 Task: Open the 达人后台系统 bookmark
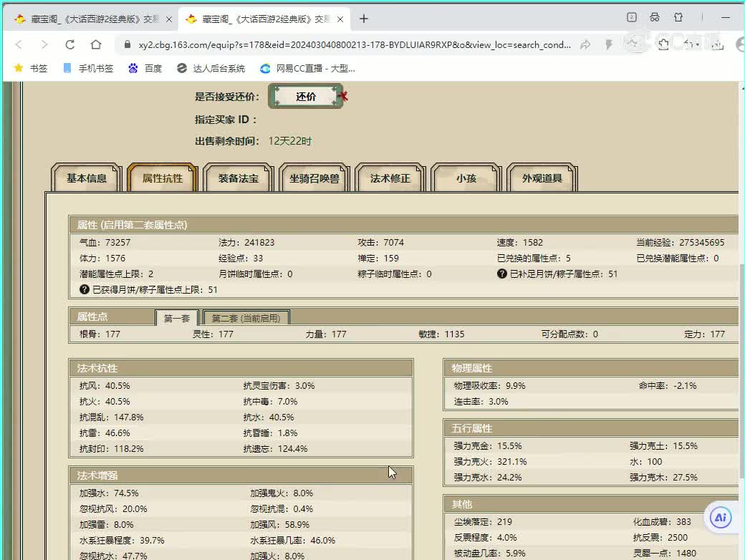211,69
